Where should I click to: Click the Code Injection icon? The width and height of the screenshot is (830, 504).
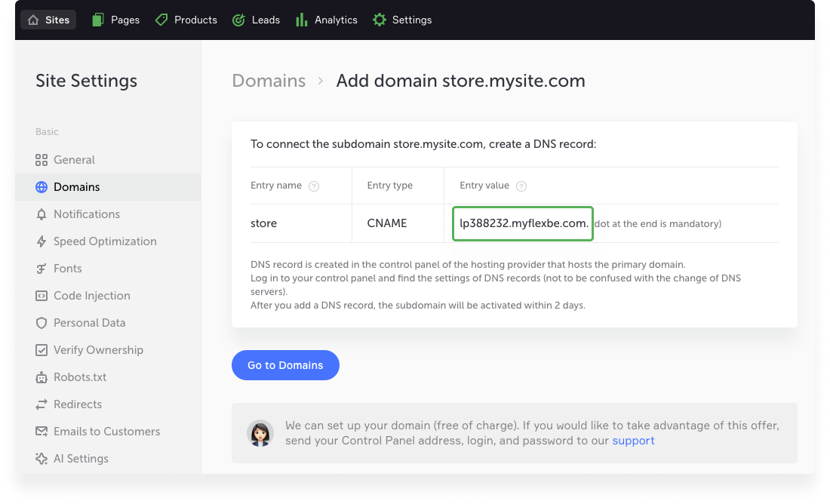coord(41,296)
